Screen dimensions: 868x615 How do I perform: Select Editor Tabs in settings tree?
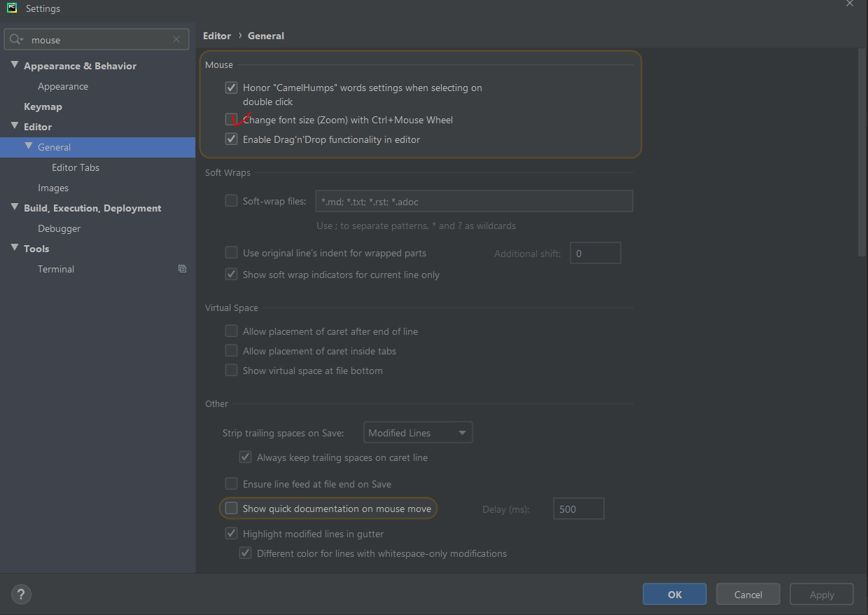(x=76, y=167)
